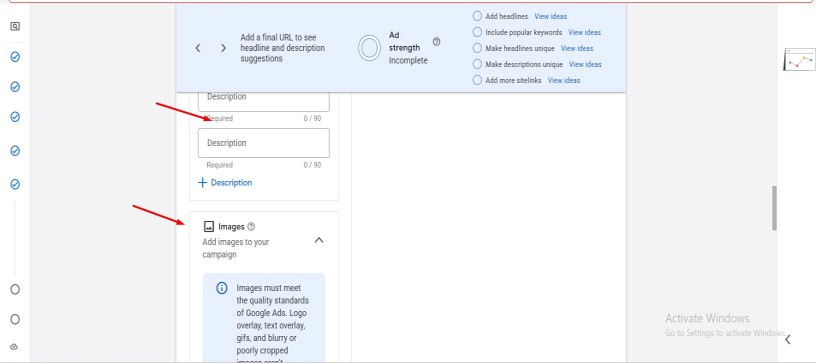Open the help icon next to Ad strength
Viewport: 816px width, 363px height.
pos(436,42)
